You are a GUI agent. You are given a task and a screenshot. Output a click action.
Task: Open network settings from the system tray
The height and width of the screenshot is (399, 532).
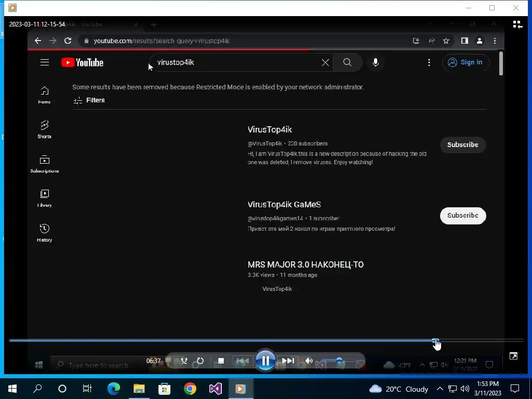(452, 389)
